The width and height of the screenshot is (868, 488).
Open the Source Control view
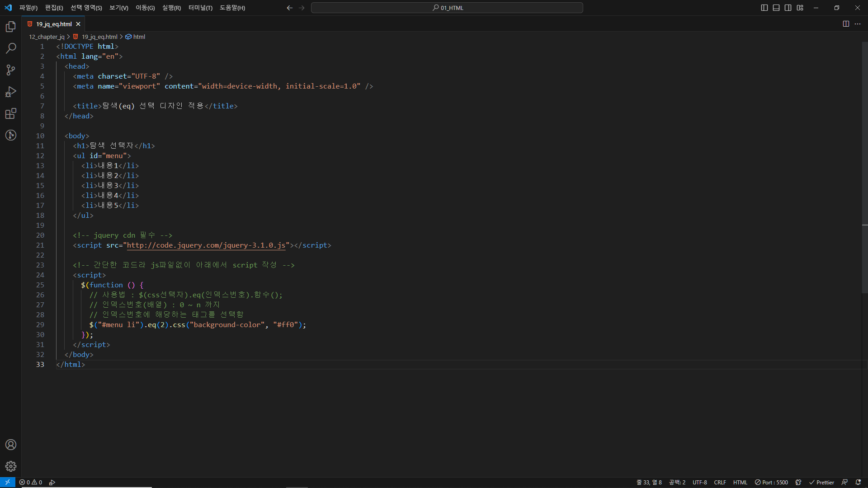tap(11, 70)
